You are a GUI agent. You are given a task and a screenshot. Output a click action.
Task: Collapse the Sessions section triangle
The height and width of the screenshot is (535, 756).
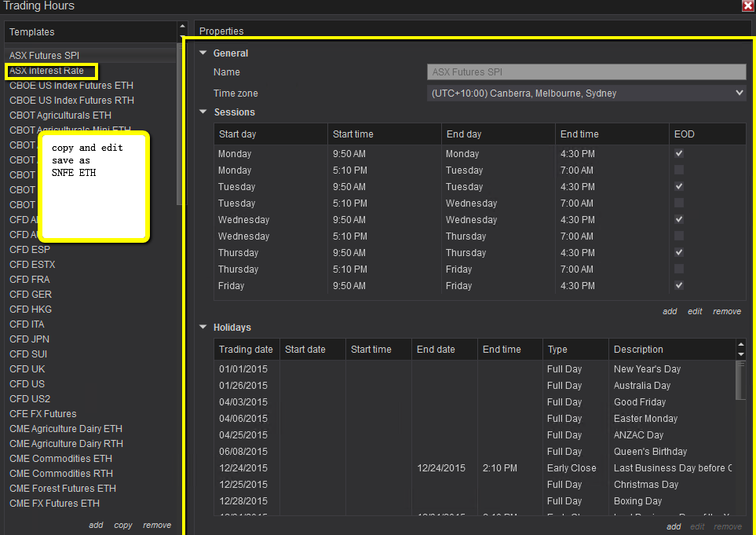[203, 112]
